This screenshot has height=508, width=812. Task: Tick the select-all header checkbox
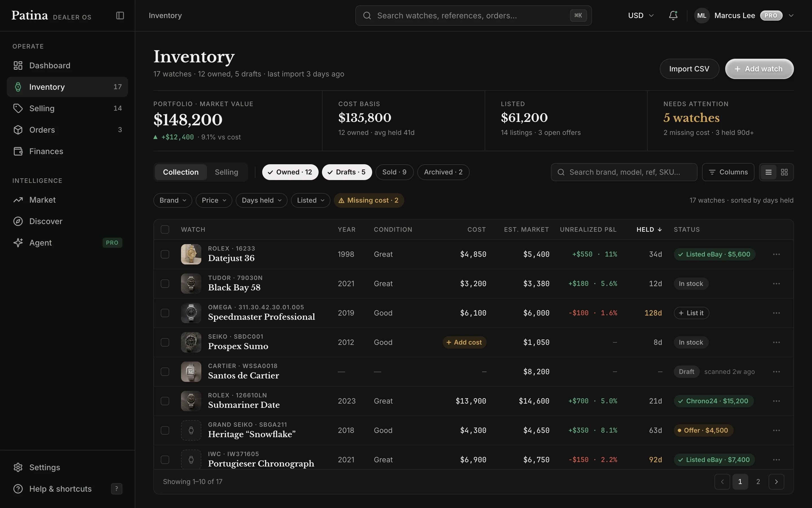pos(165,229)
